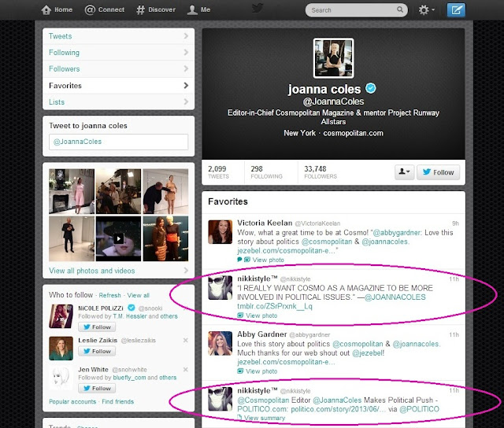Open T.M. Hessler follower link

point(130,316)
